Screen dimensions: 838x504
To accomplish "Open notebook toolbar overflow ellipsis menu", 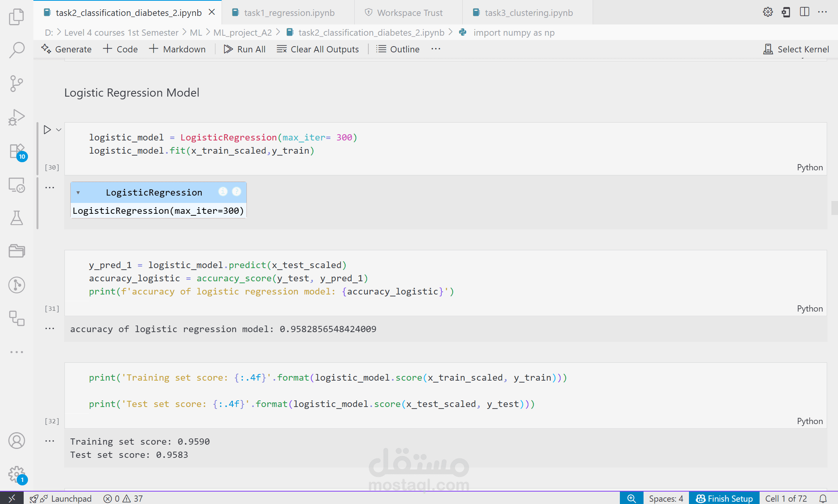I will tap(436, 49).
